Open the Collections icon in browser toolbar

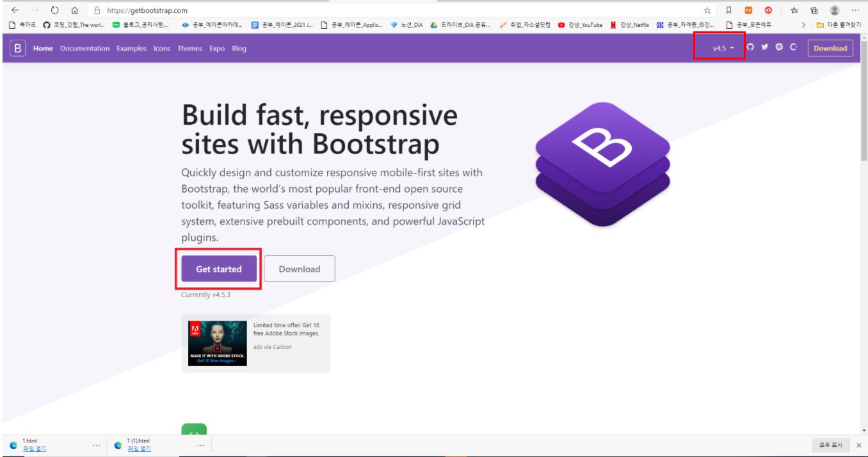(x=814, y=10)
